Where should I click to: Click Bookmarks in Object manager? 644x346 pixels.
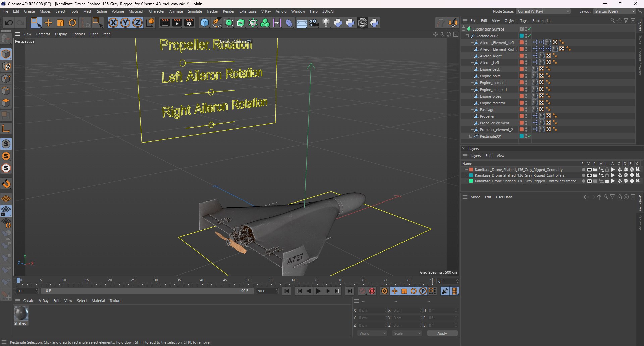coord(541,21)
